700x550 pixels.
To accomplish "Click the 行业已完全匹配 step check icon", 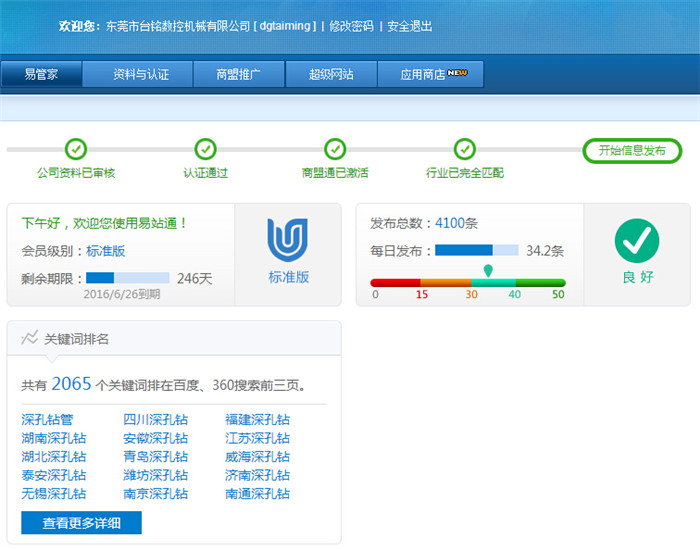I will click(x=464, y=150).
